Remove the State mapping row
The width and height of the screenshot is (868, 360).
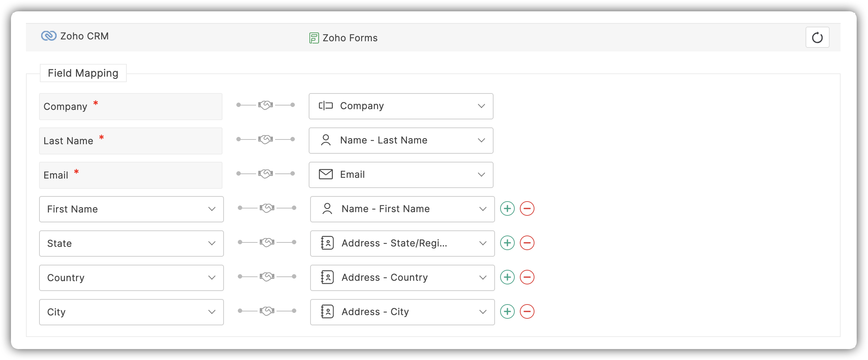click(x=527, y=243)
